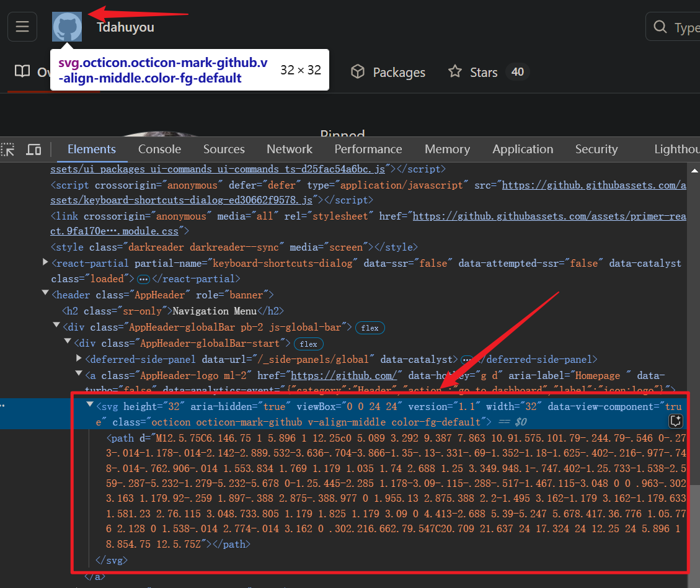Switch to the Memory panel tab
The height and width of the screenshot is (588, 700).
[x=447, y=149]
